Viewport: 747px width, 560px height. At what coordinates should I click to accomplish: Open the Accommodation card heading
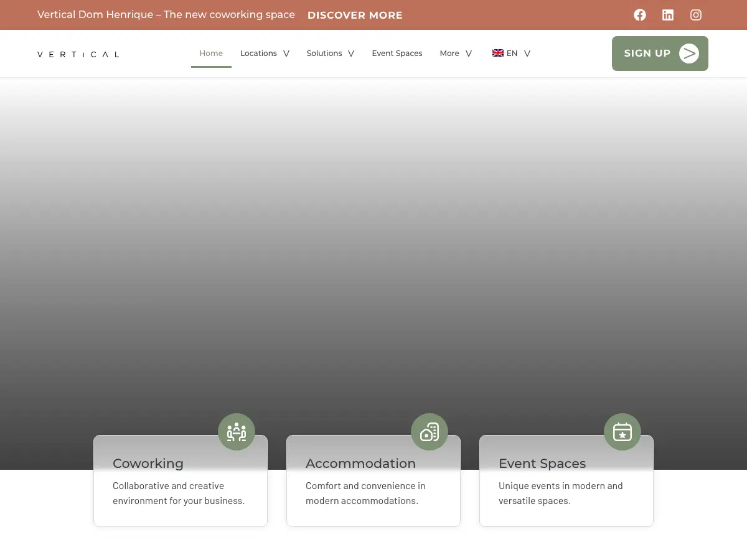(360, 464)
